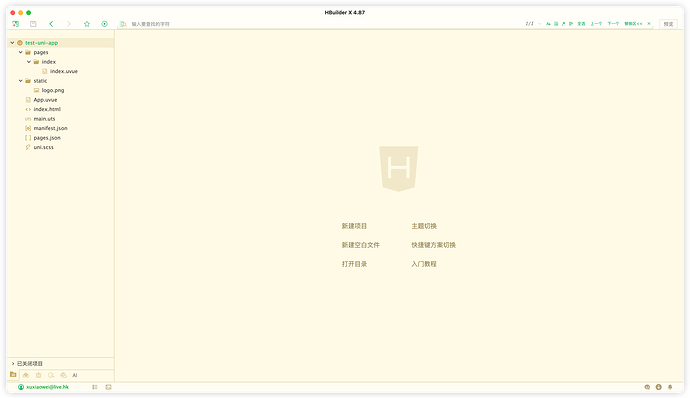Toggle whole-word match search option
This screenshot has height=398, width=690.
(x=556, y=24)
